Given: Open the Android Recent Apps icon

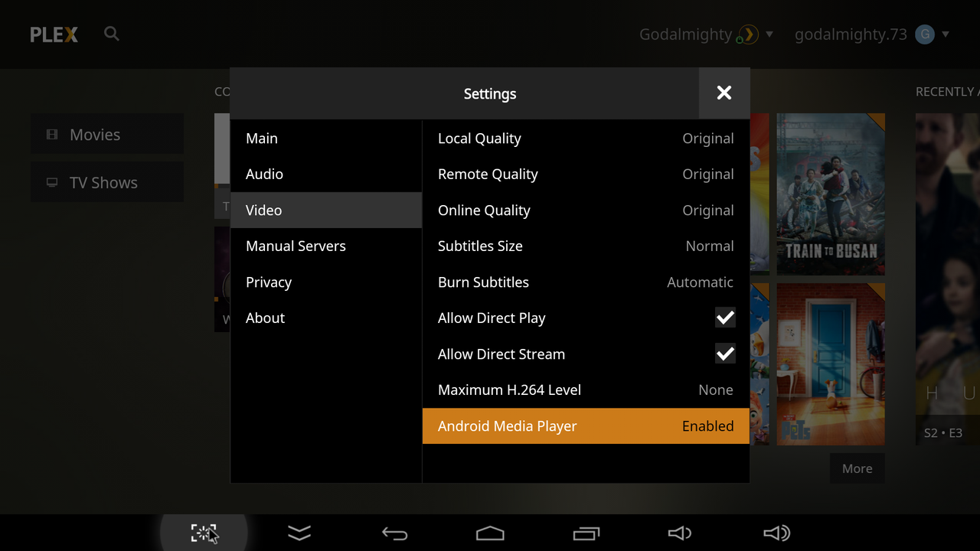Looking at the screenshot, I should [x=586, y=533].
